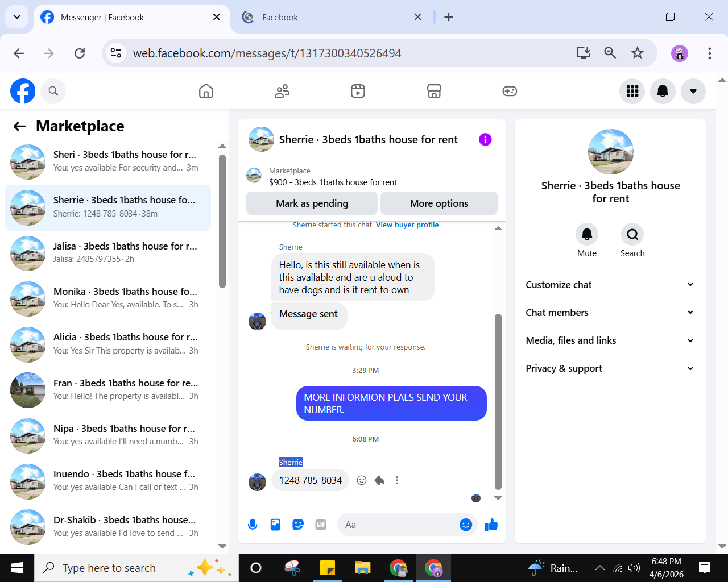Reply to the phone number message
The width and height of the screenshot is (728, 582).
click(379, 480)
